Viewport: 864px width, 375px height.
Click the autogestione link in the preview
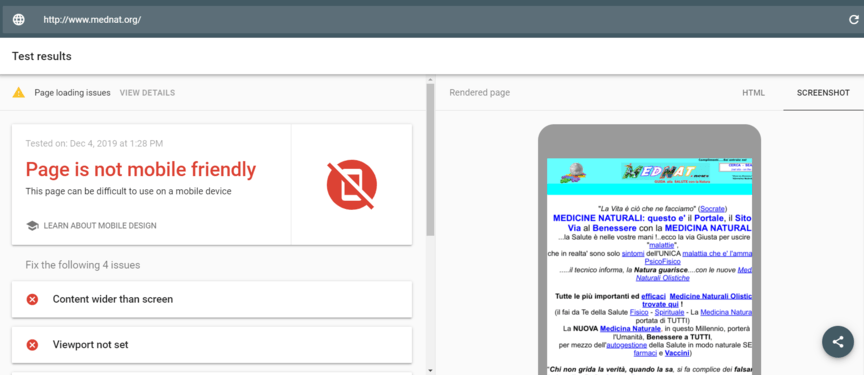(627, 345)
